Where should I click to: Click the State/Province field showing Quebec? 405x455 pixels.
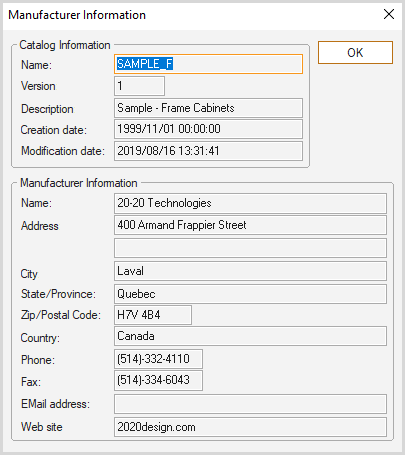pyautogui.click(x=250, y=294)
